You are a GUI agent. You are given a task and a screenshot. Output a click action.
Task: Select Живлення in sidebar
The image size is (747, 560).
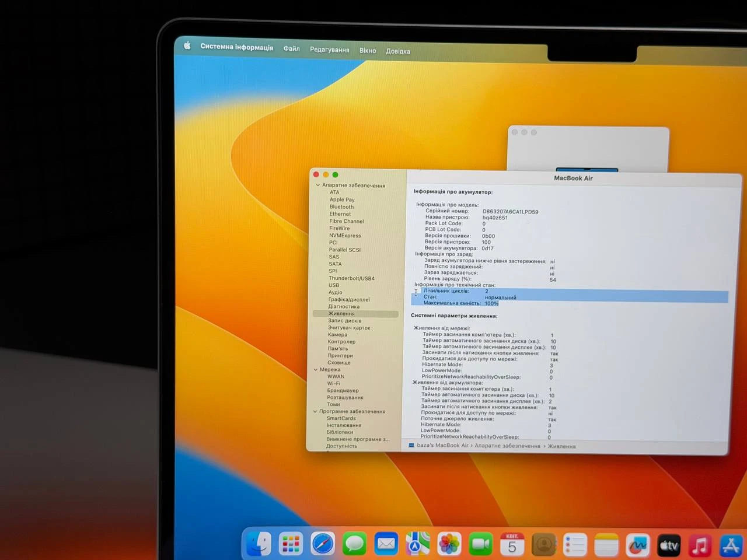[x=356, y=314]
